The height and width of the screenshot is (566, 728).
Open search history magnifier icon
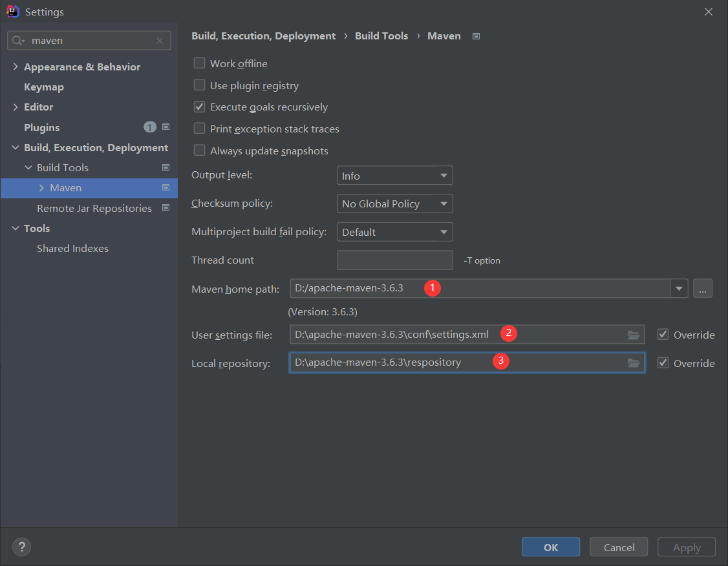(18, 41)
